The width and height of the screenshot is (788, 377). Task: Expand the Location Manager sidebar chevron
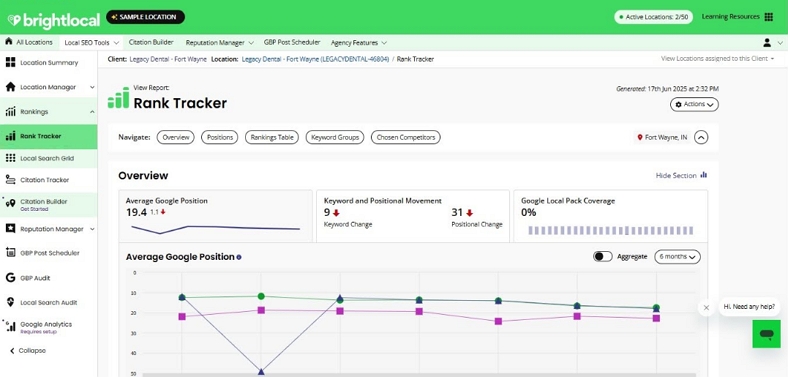click(x=92, y=87)
